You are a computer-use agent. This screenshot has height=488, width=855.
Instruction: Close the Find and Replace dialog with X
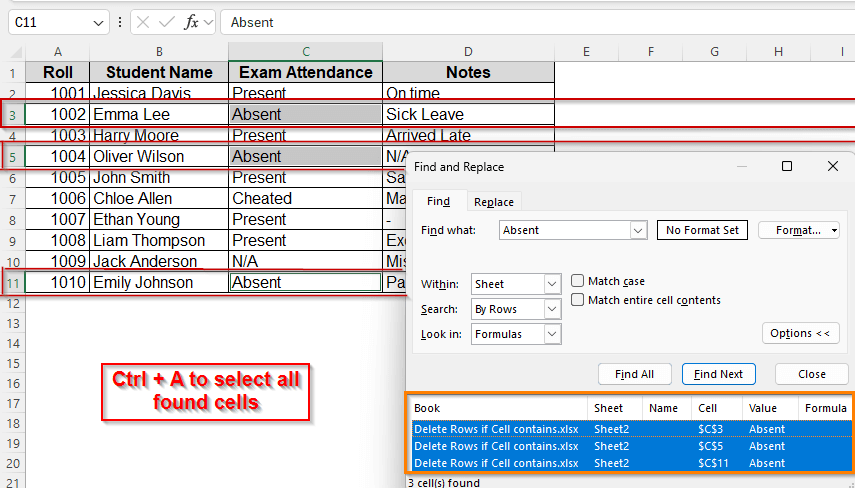pos(833,167)
